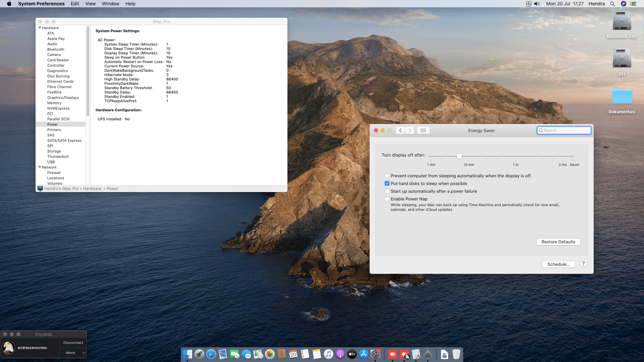Open the View menu
Image resolution: width=644 pixels, height=362 pixels.
tap(90, 4)
